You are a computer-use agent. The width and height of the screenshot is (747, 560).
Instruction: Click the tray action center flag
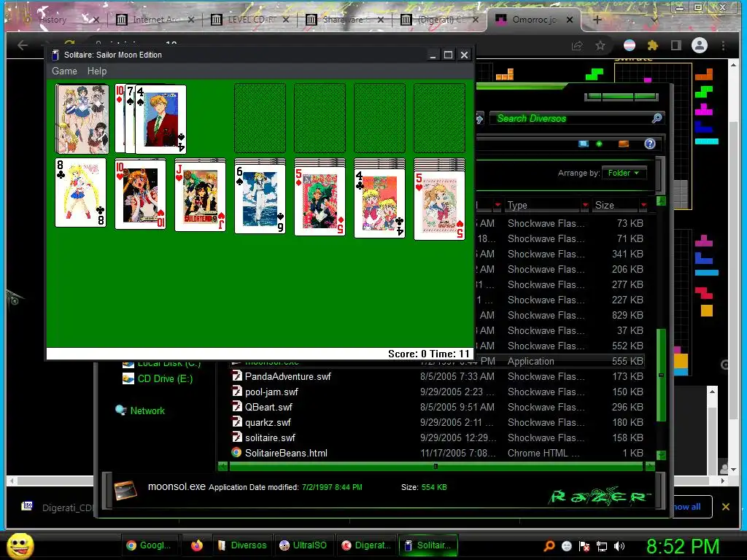(584, 546)
